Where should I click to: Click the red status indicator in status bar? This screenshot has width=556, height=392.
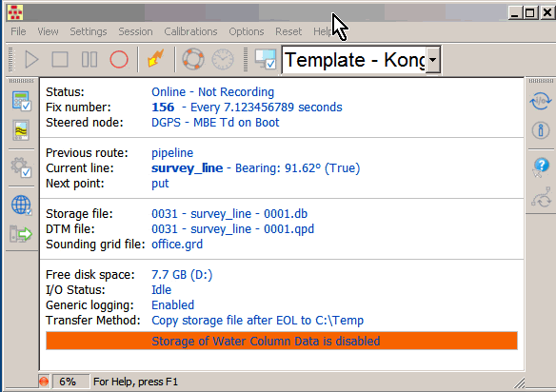tap(44, 382)
